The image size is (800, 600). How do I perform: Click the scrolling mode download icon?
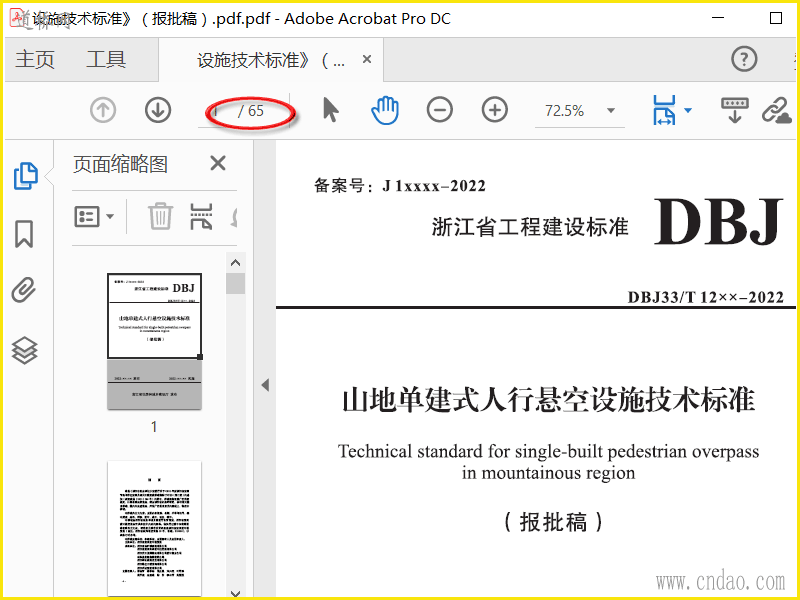pos(735,110)
